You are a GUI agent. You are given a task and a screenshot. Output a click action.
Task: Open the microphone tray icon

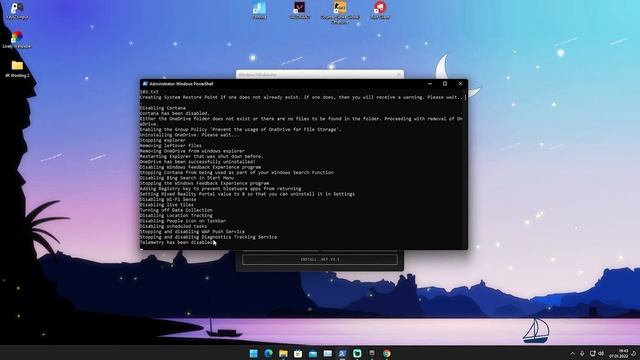pyautogui.click(x=582, y=353)
